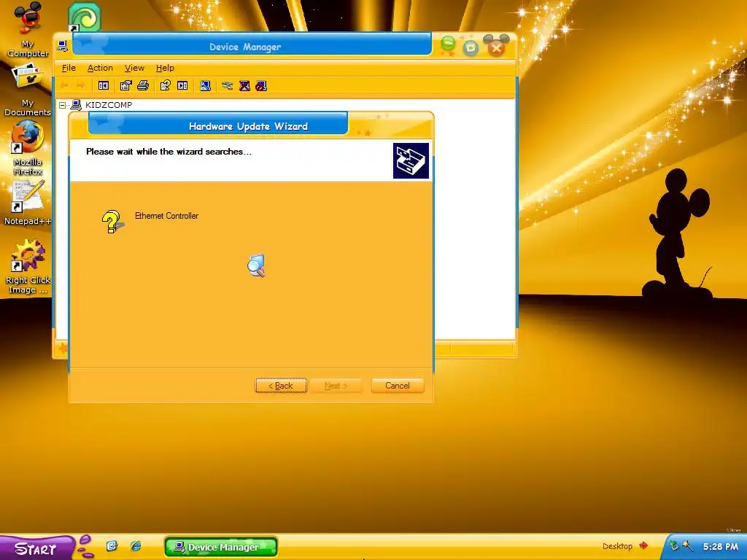The image size is (747, 560).
Task: Click the disabled Next button in wizard
Action: [x=336, y=386]
